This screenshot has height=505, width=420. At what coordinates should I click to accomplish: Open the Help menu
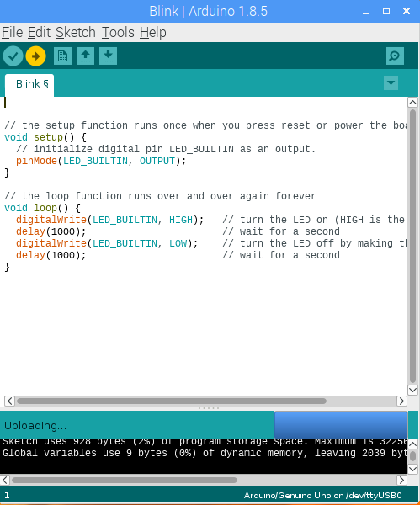coord(153,33)
